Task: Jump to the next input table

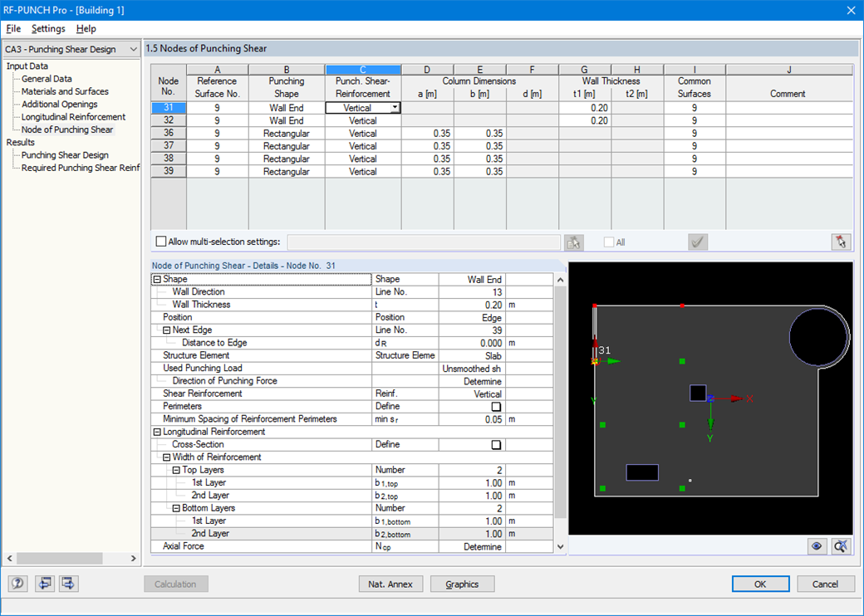Action: pyautogui.click(x=67, y=584)
